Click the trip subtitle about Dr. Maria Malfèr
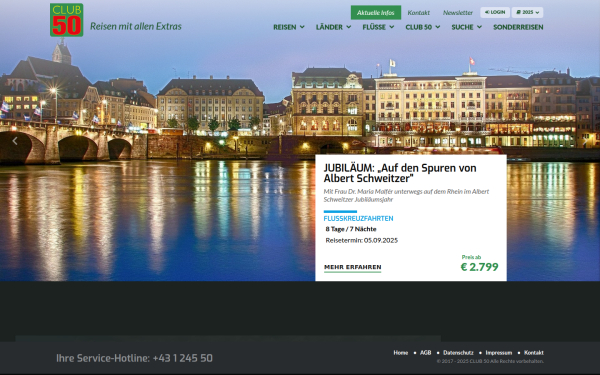 pyautogui.click(x=406, y=195)
